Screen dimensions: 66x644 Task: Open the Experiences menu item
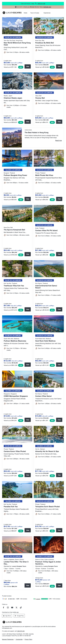47,13
